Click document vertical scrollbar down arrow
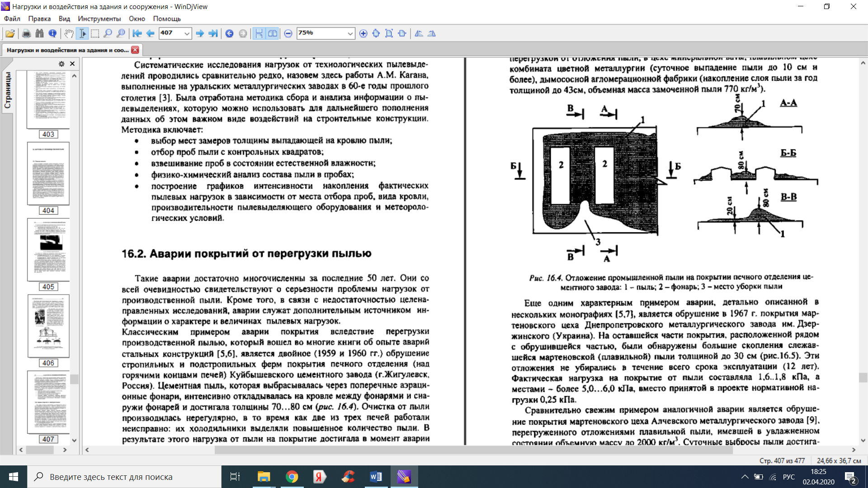The height and width of the screenshot is (488, 868). point(863,440)
